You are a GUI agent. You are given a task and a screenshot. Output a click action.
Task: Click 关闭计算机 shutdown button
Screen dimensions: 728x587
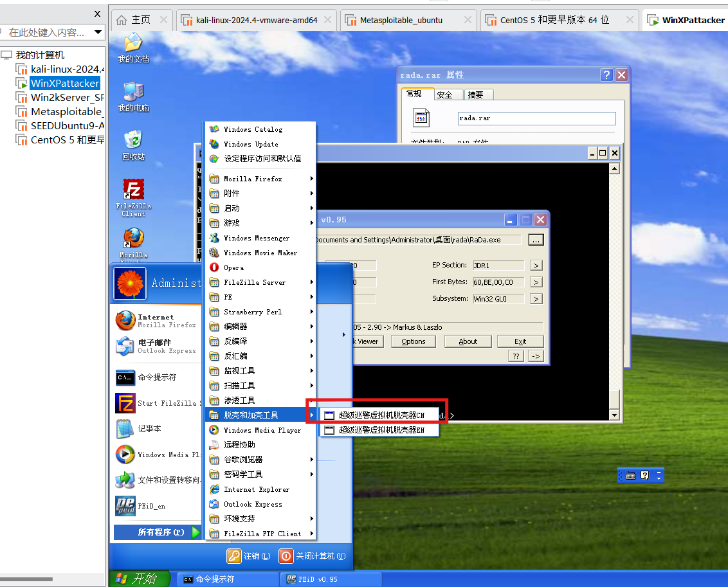(313, 556)
